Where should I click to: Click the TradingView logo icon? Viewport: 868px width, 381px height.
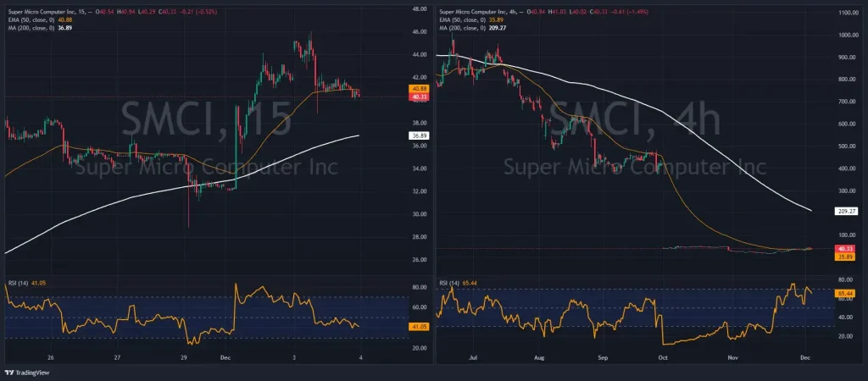pos(8,373)
